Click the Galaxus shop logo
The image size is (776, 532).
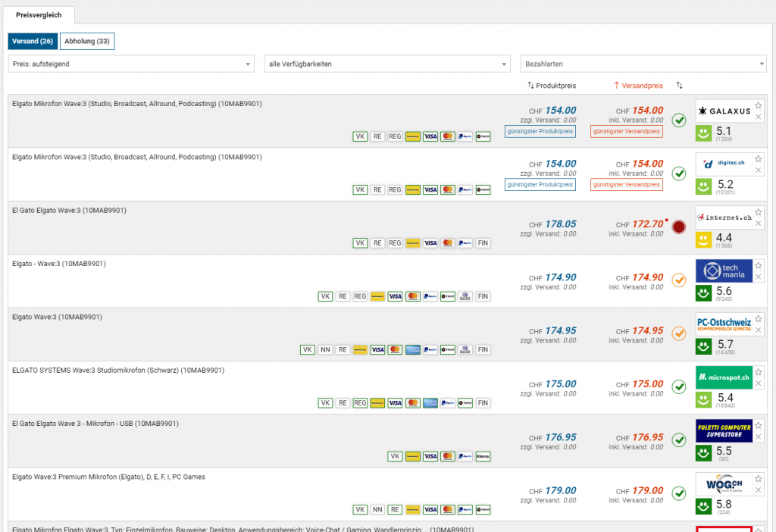pos(724,111)
